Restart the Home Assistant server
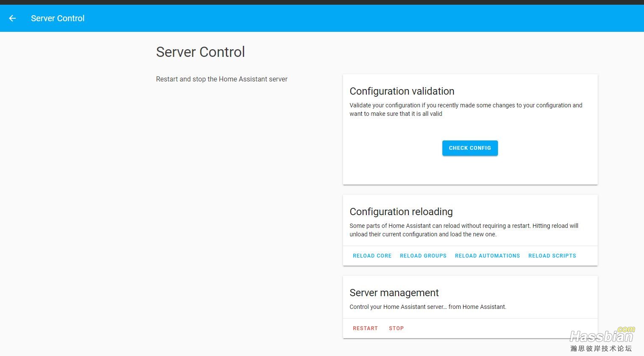 pyautogui.click(x=366, y=328)
